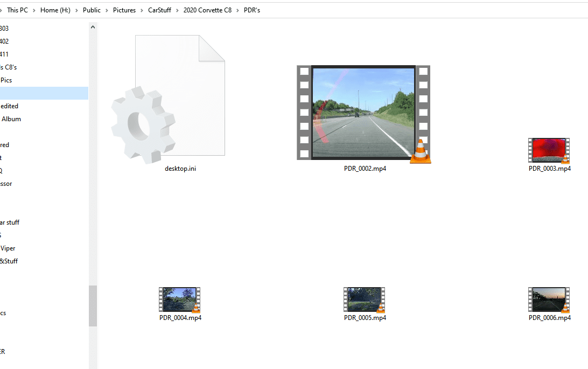Viewport: 588px width, 369px height.
Task: Select the PDR_0006.mp4 video icon
Action: pyautogui.click(x=549, y=300)
